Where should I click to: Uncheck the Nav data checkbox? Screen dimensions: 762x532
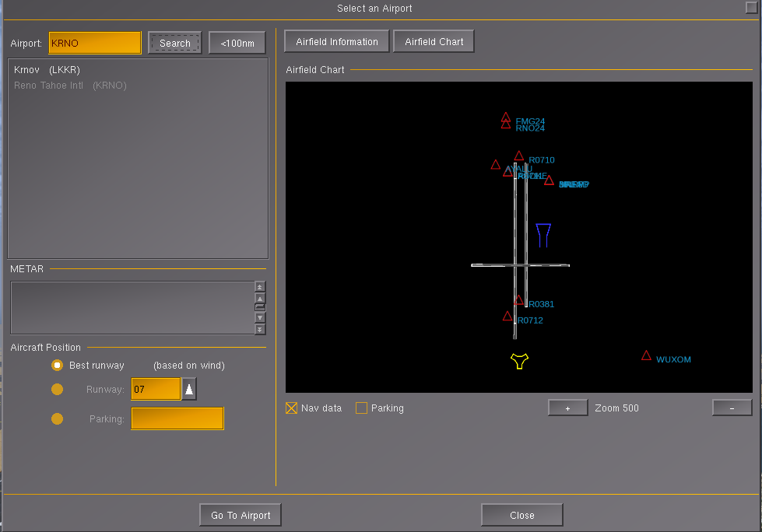[292, 408]
